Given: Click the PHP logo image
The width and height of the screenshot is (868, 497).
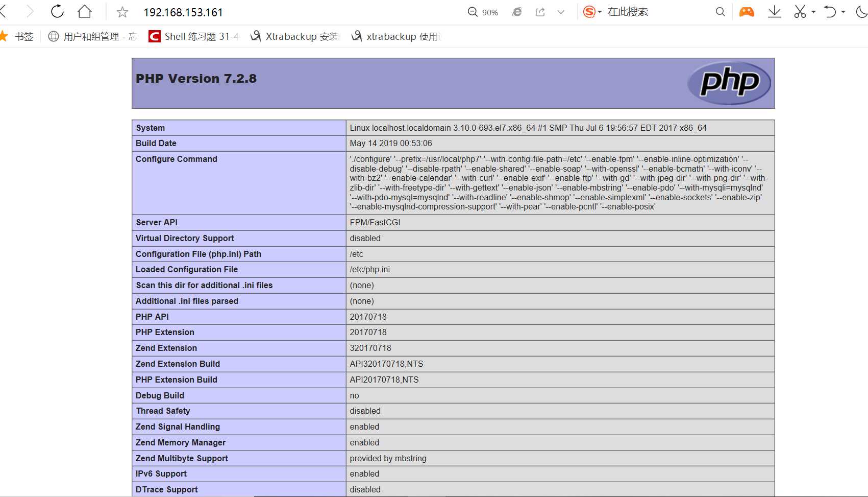Looking at the screenshot, I should tap(729, 83).
